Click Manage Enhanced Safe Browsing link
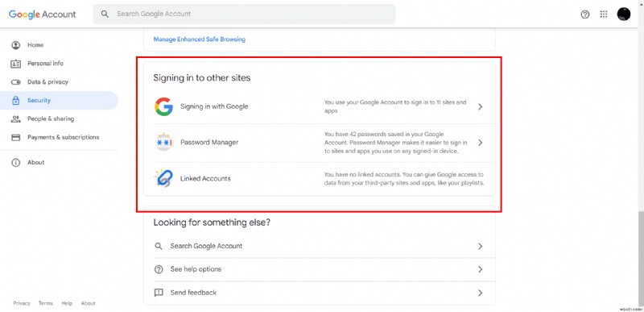This screenshot has width=644, height=312. pyautogui.click(x=199, y=40)
